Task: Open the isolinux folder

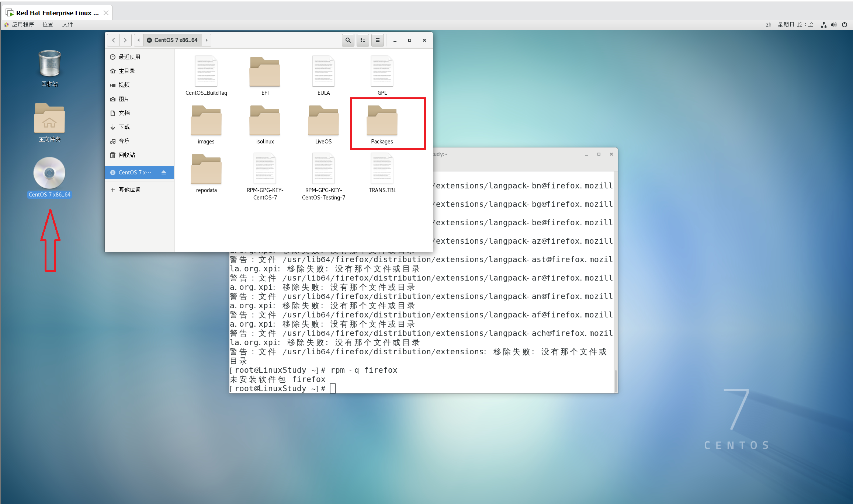Action: [x=265, y=125]
